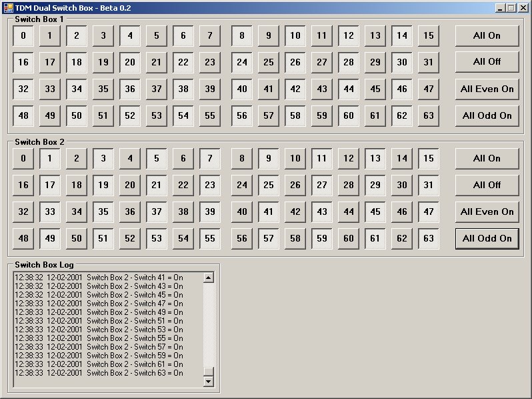532x399 pixels.
Task: Select log entry Switch 59 = On
Action: pos(99,356)
